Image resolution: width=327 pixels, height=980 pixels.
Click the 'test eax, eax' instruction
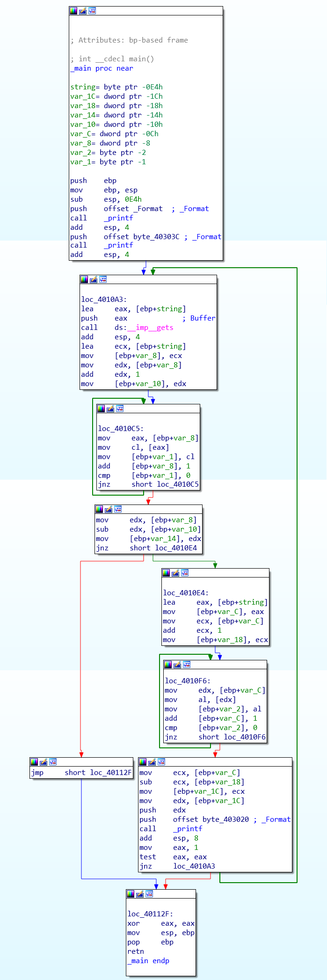click(x=173, y=857)
